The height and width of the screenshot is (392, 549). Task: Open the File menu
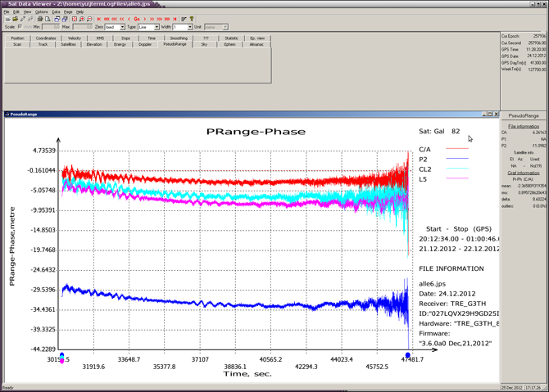[x=7, y=12]
